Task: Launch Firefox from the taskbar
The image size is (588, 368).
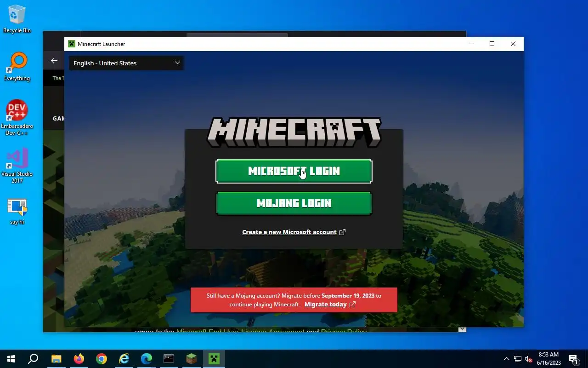Action: click(x=79, y=359)
